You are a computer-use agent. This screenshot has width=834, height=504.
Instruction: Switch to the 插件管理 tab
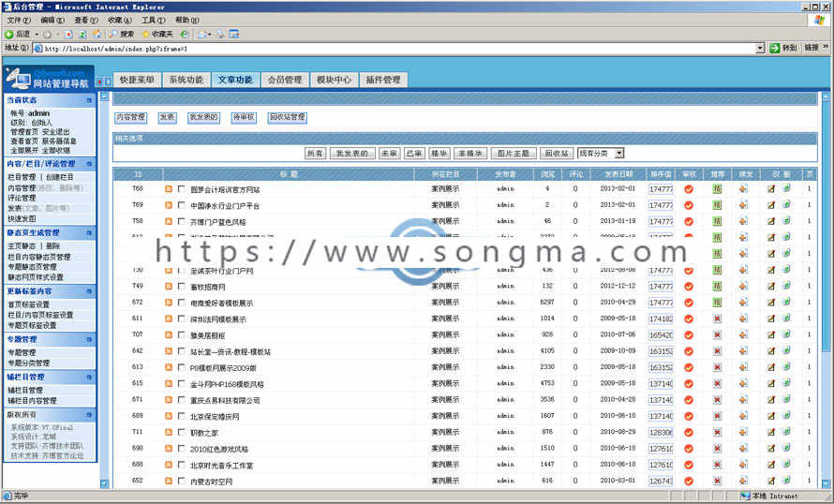click(x=383, y=80)
